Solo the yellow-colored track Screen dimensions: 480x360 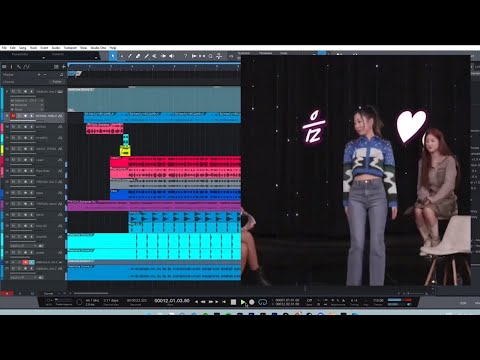pos(19,149)
